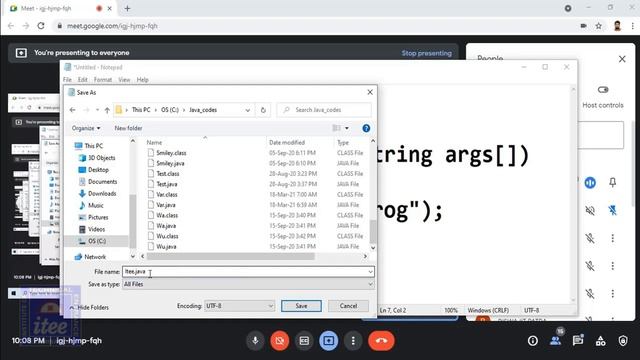Click the File name input field
Screen dimensions: 640x360
coord(248,271)
